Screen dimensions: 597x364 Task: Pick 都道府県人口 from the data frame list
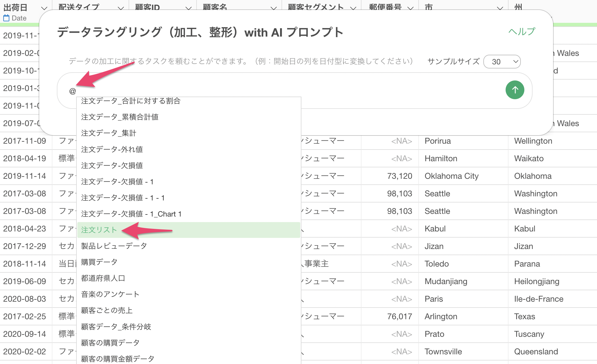pyautogui.click(x=103, y=278)
